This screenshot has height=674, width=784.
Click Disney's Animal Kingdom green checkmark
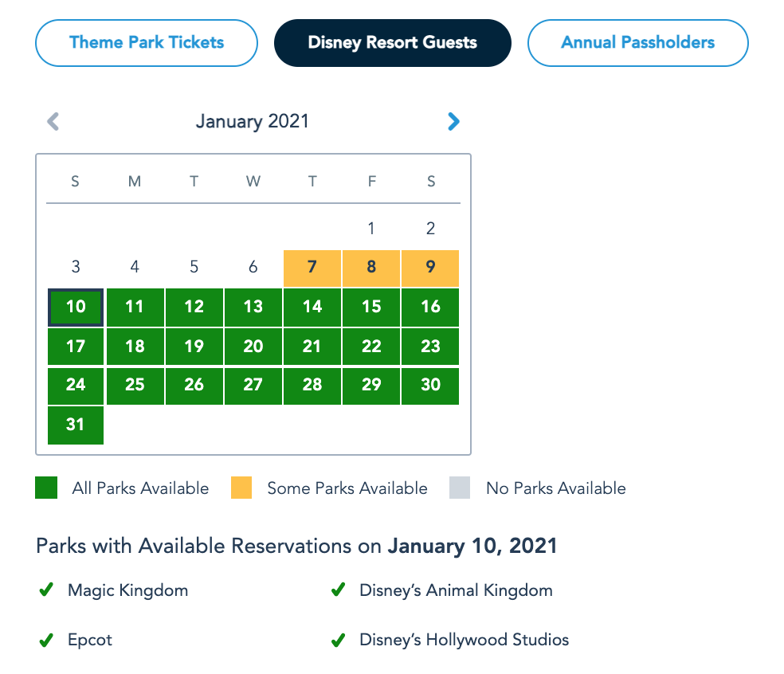(x=338, y=590)
